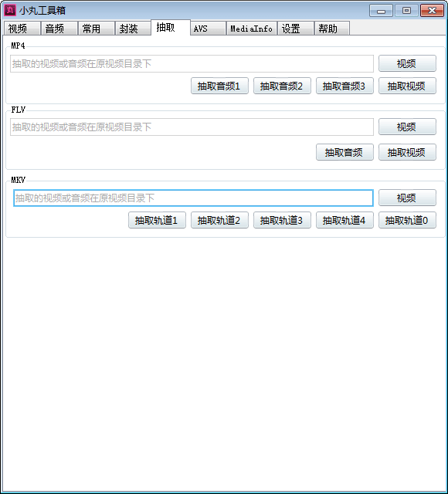This screenshot has width=448, height=494.
Task: Go to the 封装 tab
Action: point(133,29)
